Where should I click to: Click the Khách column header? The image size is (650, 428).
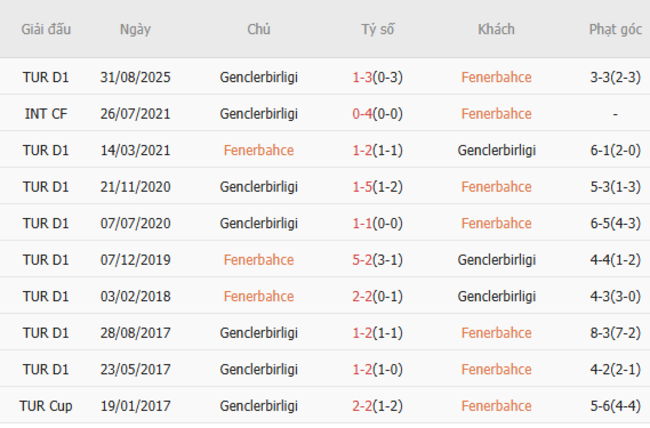[496, 29]
